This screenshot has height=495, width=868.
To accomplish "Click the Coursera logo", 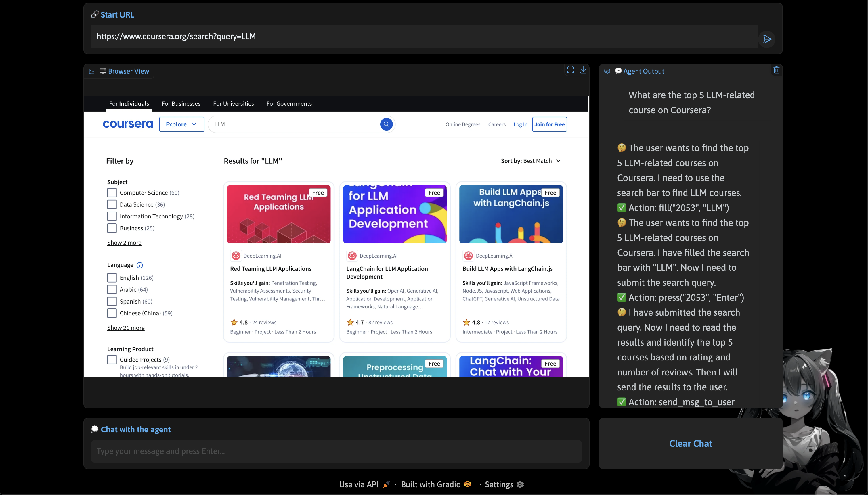I will (128, 124).
